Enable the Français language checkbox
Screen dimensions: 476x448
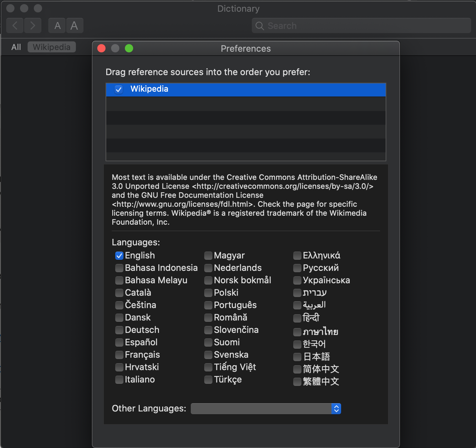point(119,355)
